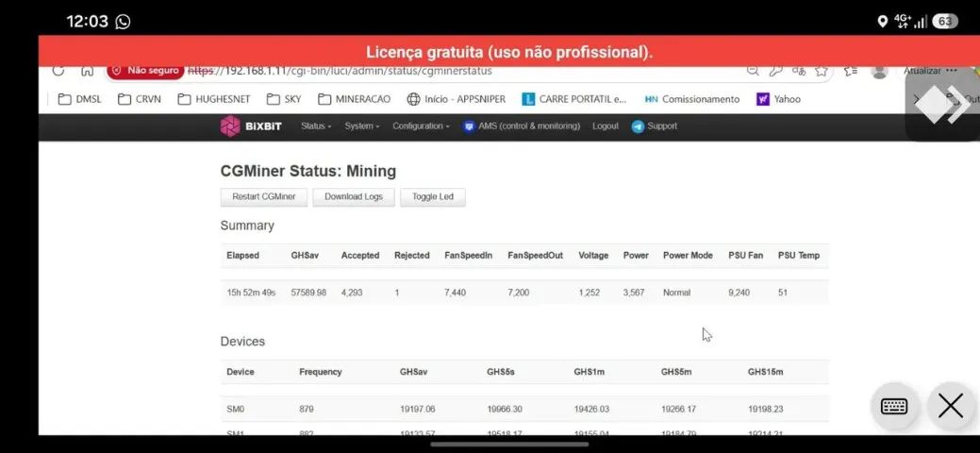The width and height of the screenshot is (980, 453).
Task: Click the favorite star icon in address bar
Action: click(822, 71)
